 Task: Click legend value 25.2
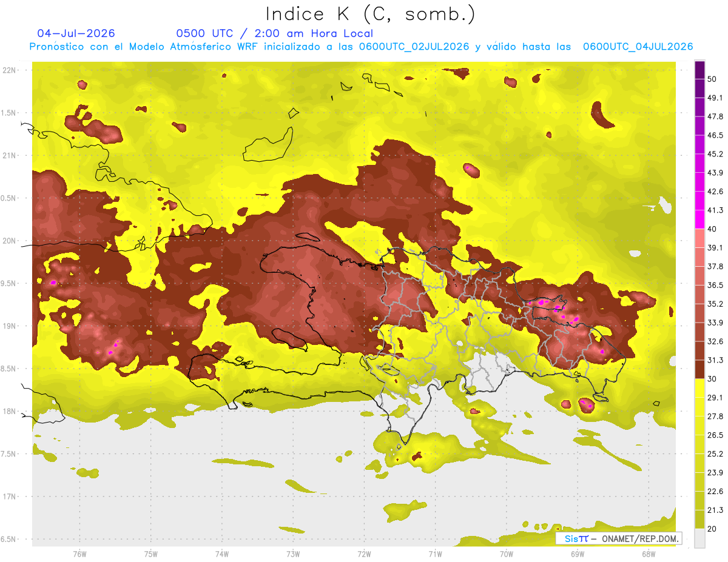tap(715, 453)
